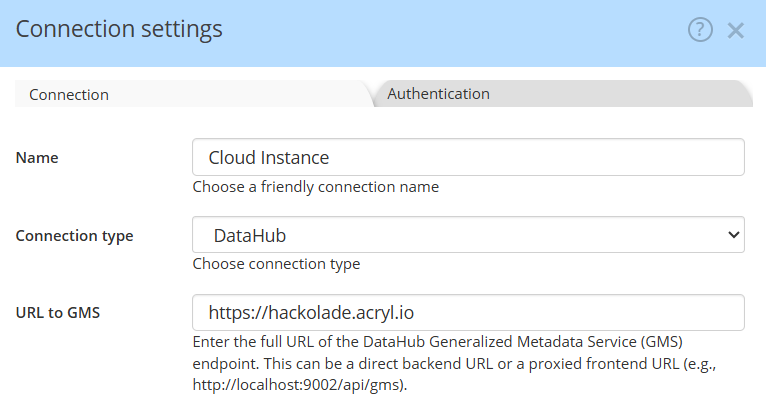The image size is (766, 413).
Task: Click the 'Generalized Metadata Service (GMS)' phrase
Action: (572, 342)
